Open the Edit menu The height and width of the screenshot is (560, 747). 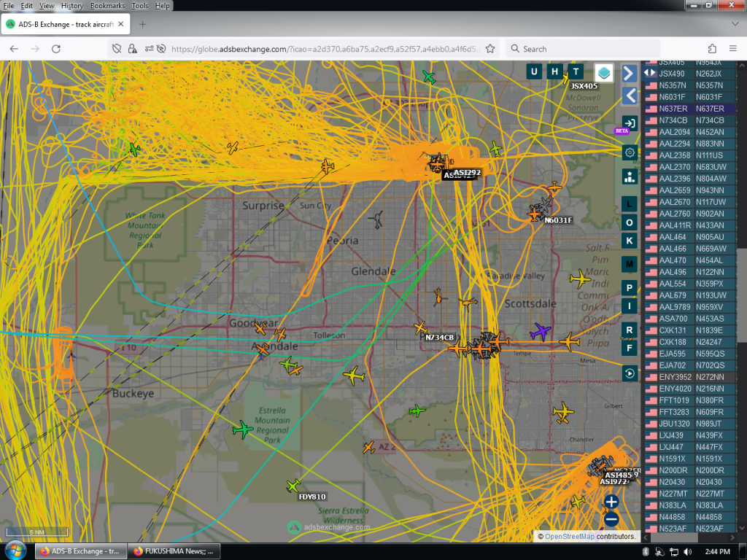click(27, 6)
